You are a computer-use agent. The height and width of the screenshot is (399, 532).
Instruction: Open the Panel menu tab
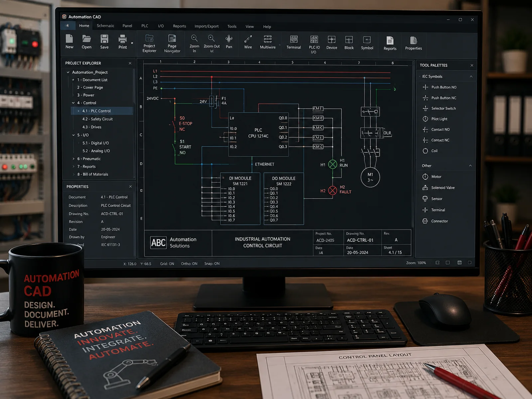[127, 26]
